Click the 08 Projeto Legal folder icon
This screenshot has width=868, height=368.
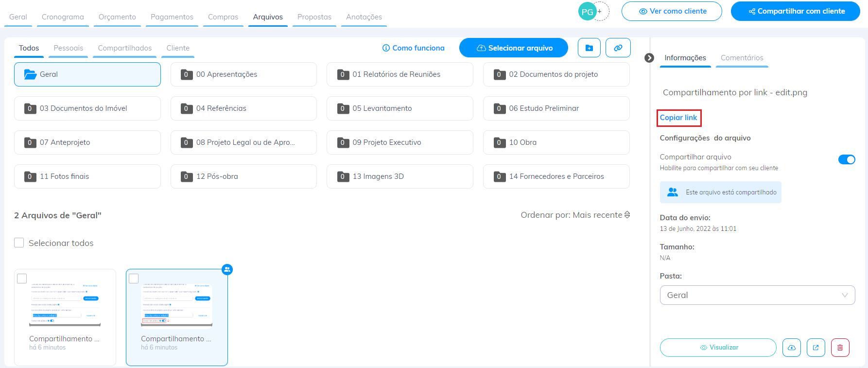(186, 142)
